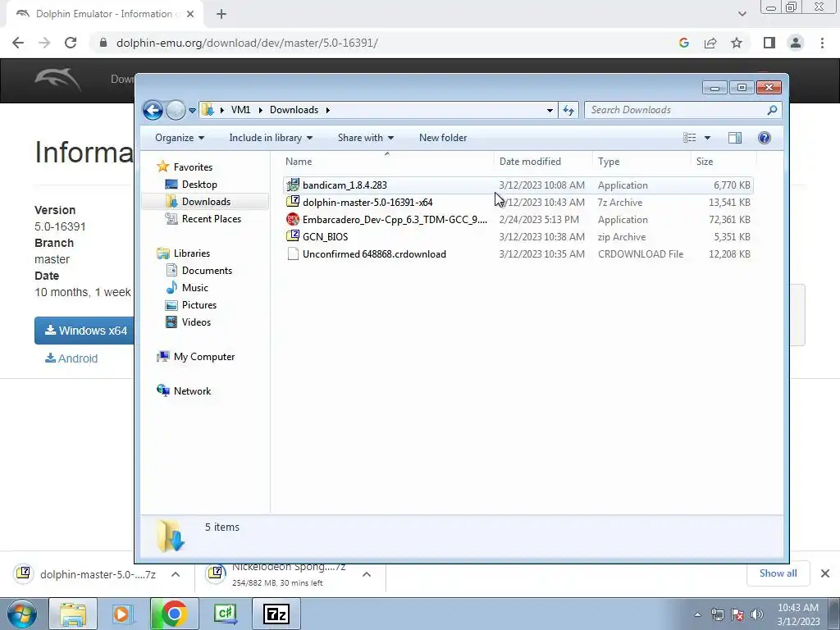Open the Share with menu

pyautogui.click(x=365, y=138)
